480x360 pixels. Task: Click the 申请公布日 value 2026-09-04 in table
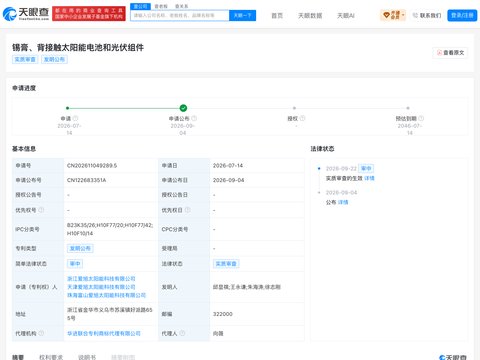[229, 180]
